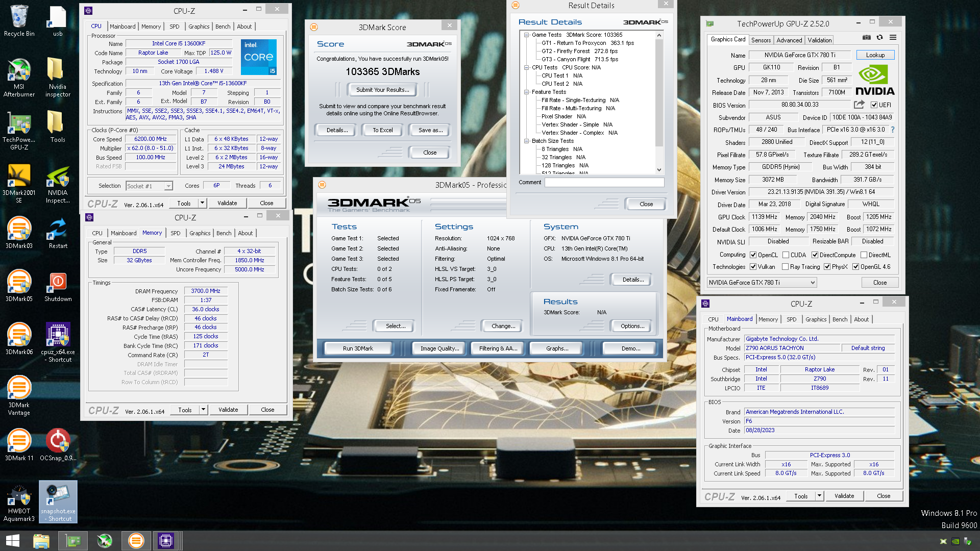Viewport: 980px width, 551px height.
Task: Toggle the Vulkan checkbox
Action: pyautogui.click(x=753, y=267)
